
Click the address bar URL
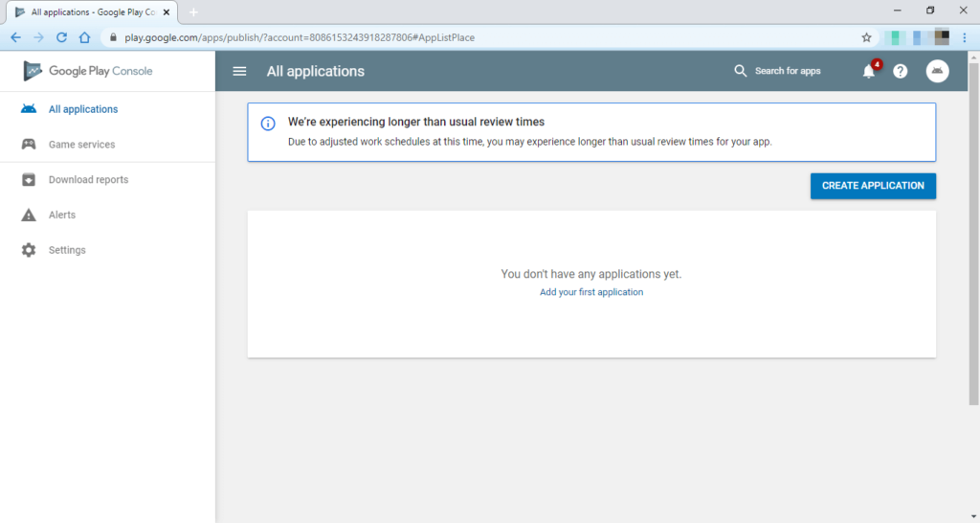[x=300, y=37]
